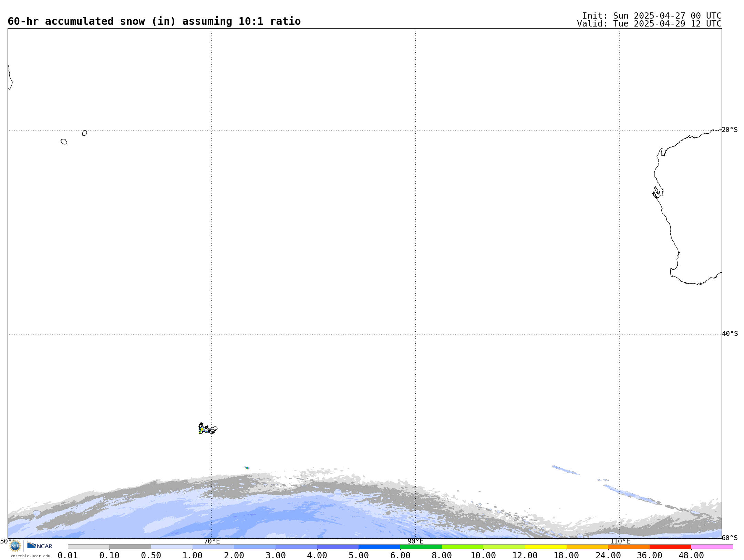Click the 24.00 colorbar label
Screen dimensions: 744x560
(x=608, y=556)
